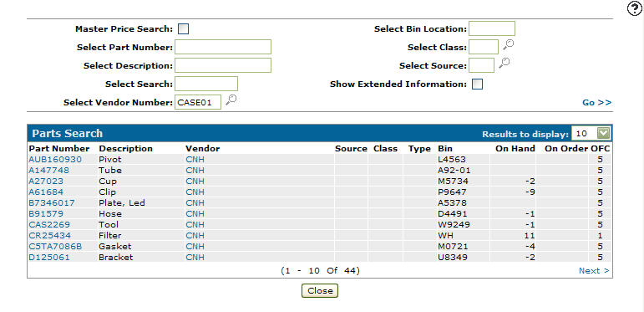Select on-hand value 11 for Filter
Image resolution: width=644 pixels, height=312 pixels.
[x=530, y=236]
